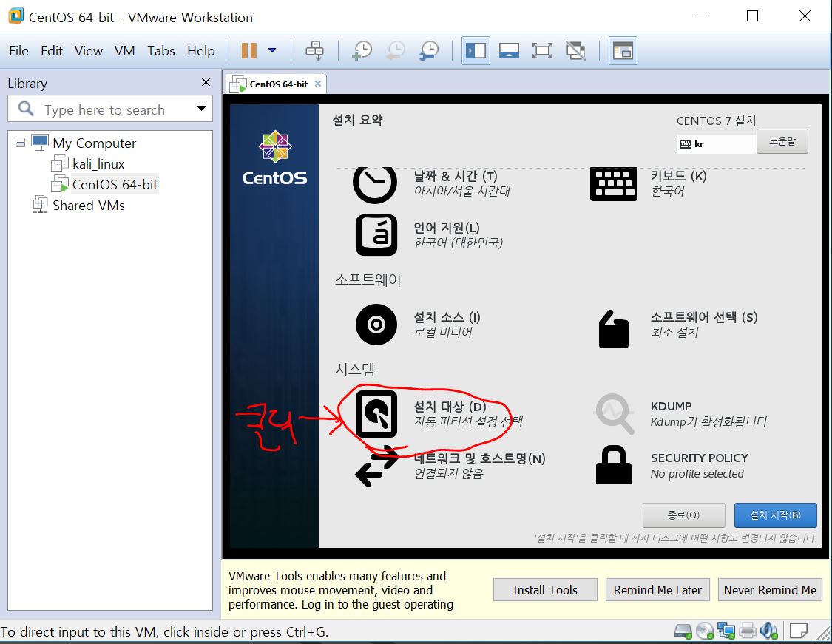This screenshot has height=644, width=832.
Task: Select the 키보드 (K) label
Action: tap(679, 176)
